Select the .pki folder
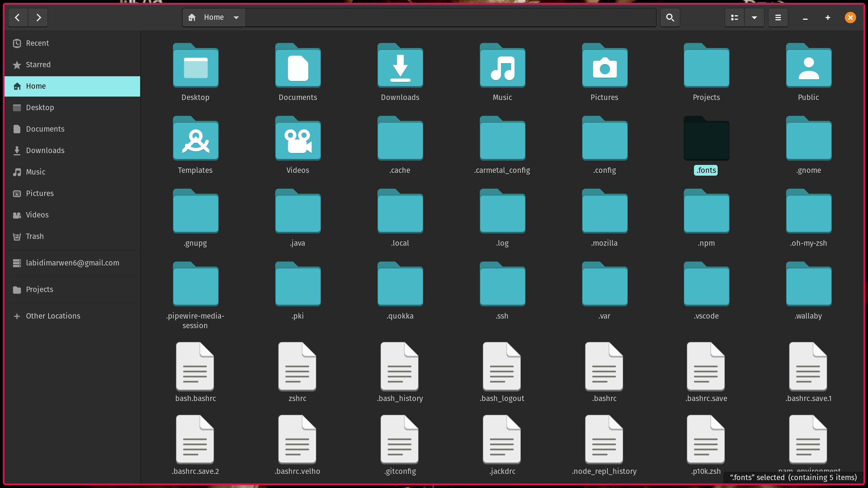This screenshot has width=868, height=488. click(x=298, y=284)
